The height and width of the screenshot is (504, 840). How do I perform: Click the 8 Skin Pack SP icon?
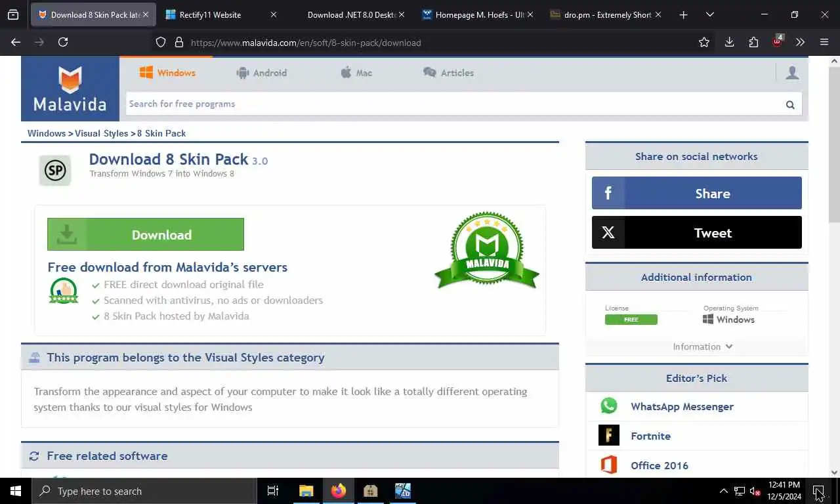point(55,171)
